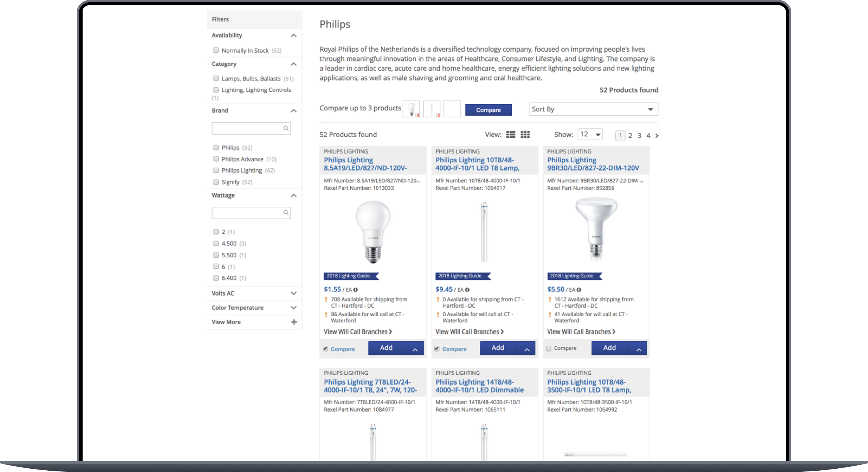
Task: Click the Brand filter search field
Action: (251, 128)
